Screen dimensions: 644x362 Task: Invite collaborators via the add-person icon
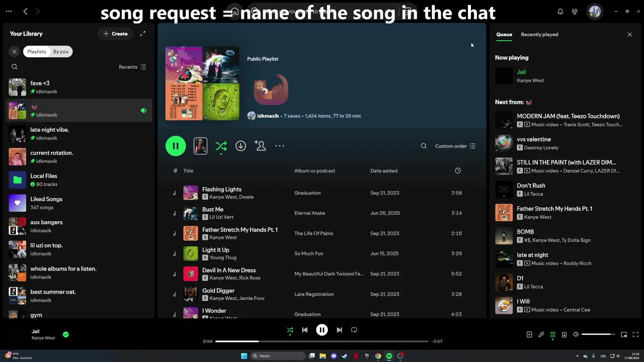tap(260, 146)
